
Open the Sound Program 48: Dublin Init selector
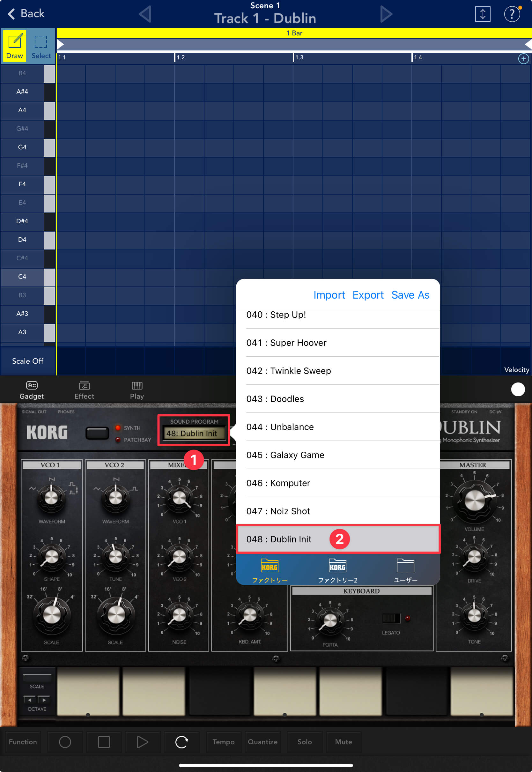pyautogui.click(x=194, y=433)
